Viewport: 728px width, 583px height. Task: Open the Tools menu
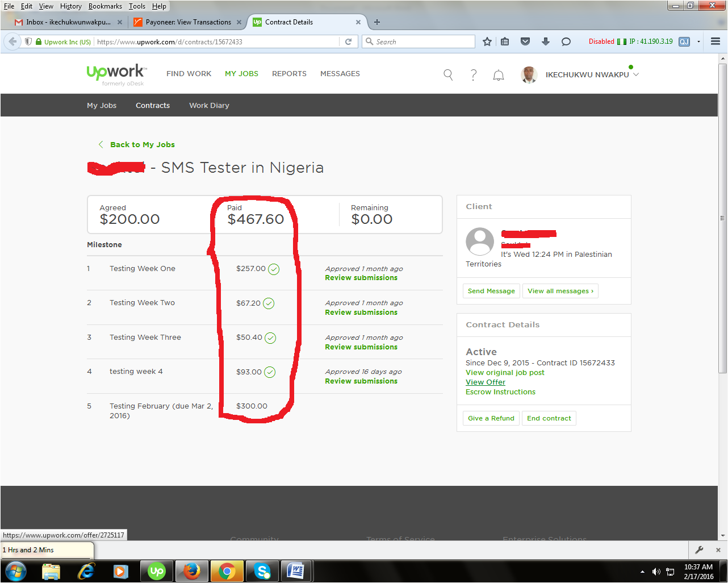coord(137,6)
